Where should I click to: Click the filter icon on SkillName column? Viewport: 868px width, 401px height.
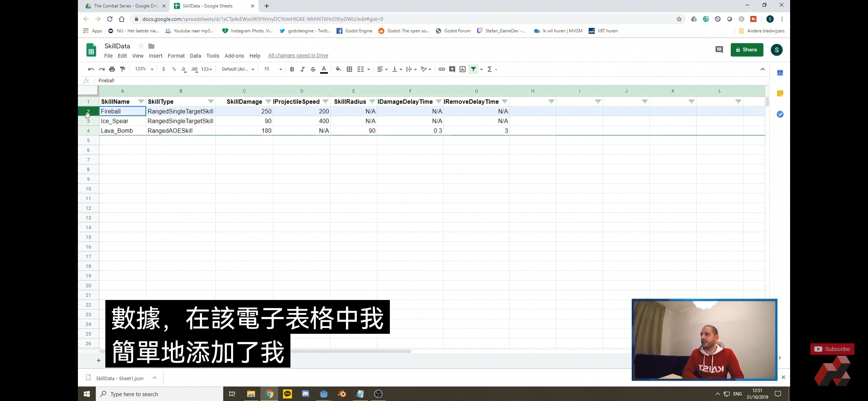click(x=141, y=101)
